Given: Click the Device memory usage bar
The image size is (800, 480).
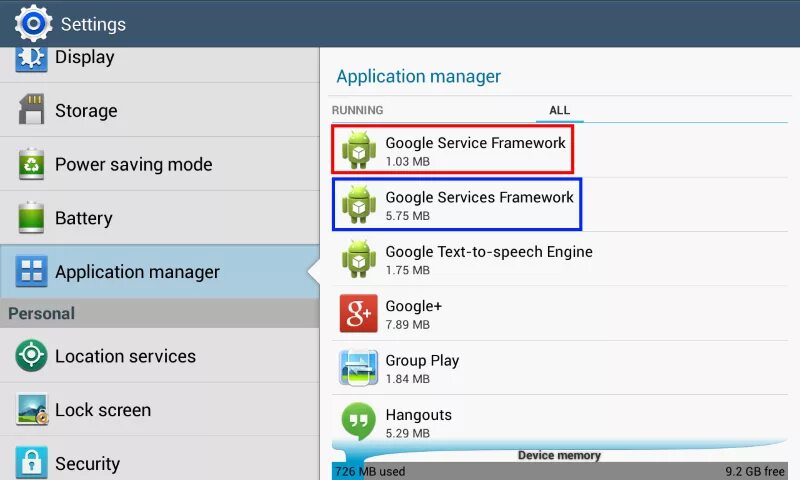Looking at the screenshot, I should (x=560, y=471).
